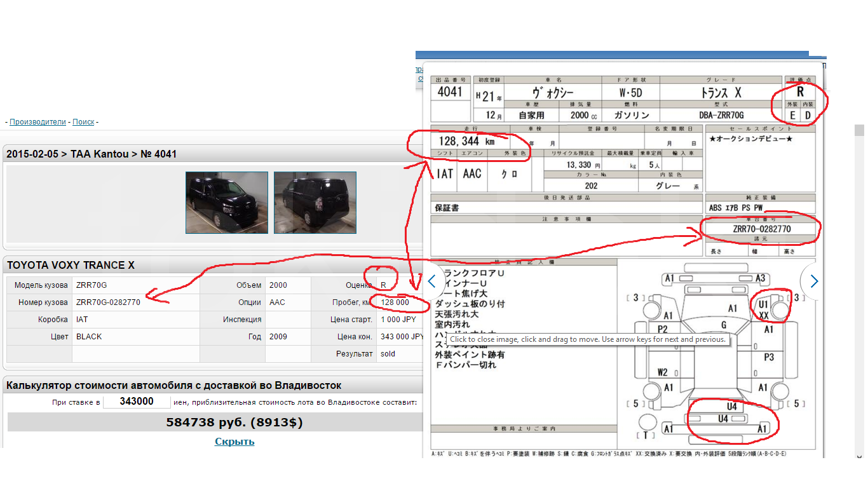Screen dimensions: 868x488
Task: Click the page scrollbar thumb on the right
Action: 859,130
